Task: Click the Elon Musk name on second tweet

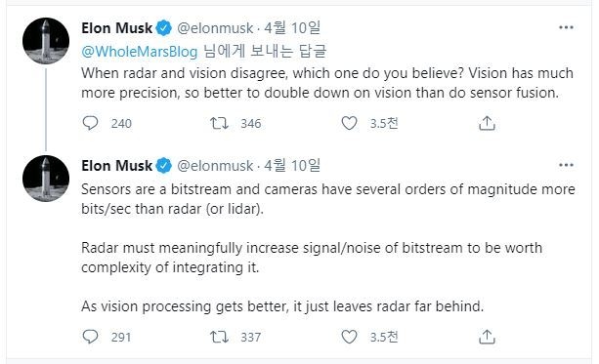Action: 117,166
